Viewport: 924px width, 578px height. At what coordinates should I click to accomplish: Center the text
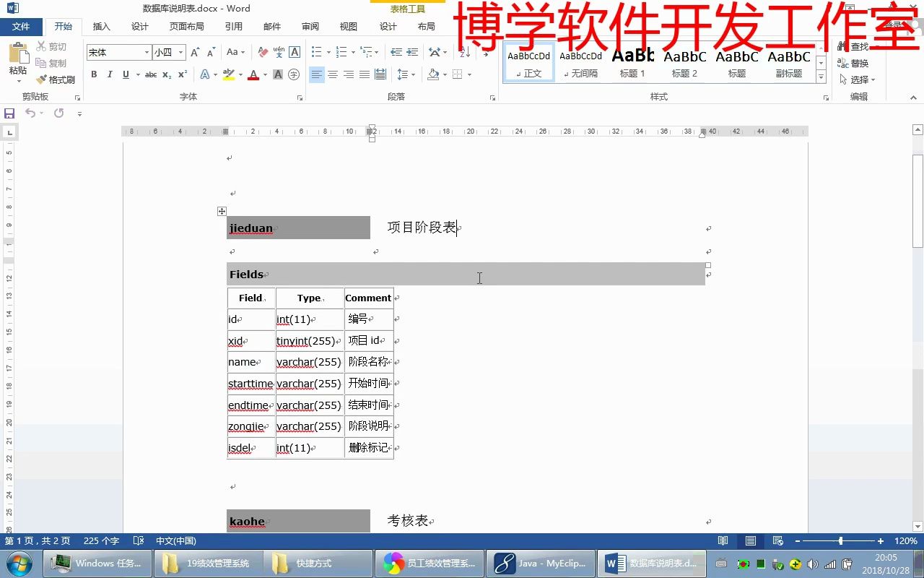click(x=333, y=74)
